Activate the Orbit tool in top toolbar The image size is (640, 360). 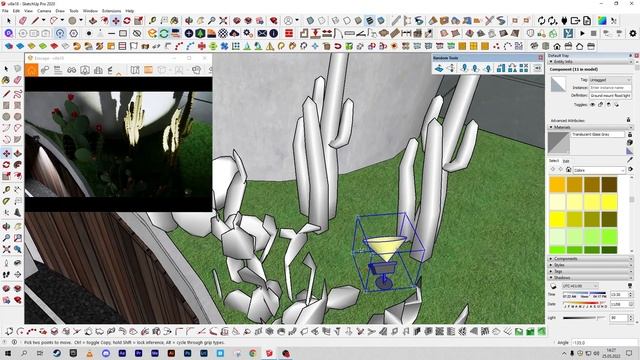coord(189,20)
